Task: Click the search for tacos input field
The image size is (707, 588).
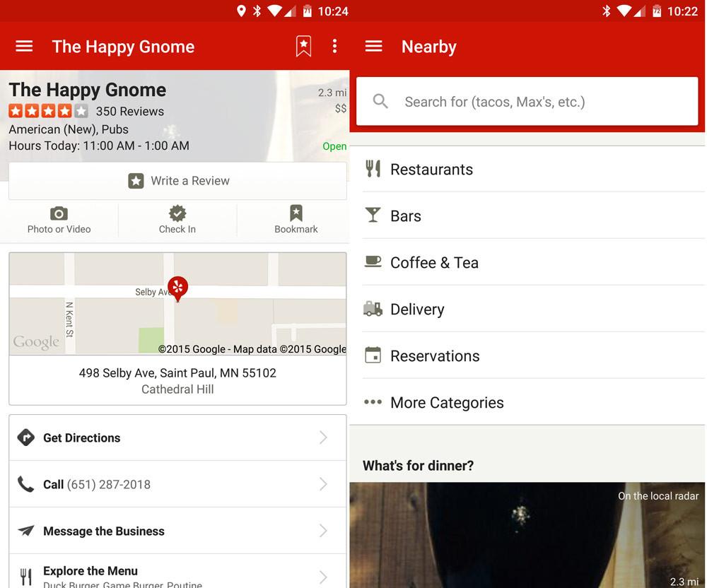Action: pyautogui.click(x=537, y=102)
